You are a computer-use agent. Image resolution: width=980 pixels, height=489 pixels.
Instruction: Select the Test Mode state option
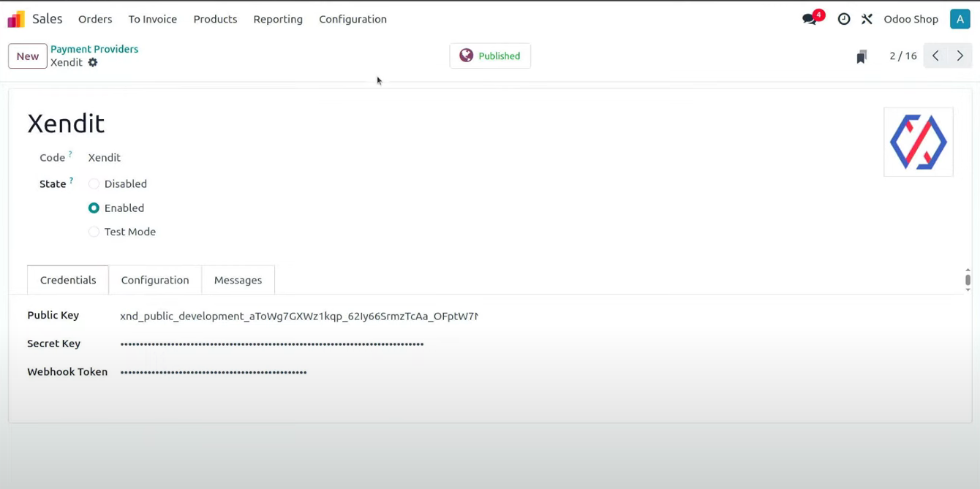coord(94,232)
